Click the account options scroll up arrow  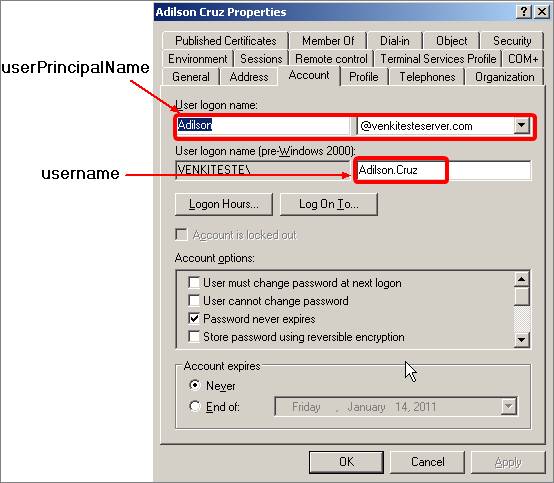click(521, 279)
